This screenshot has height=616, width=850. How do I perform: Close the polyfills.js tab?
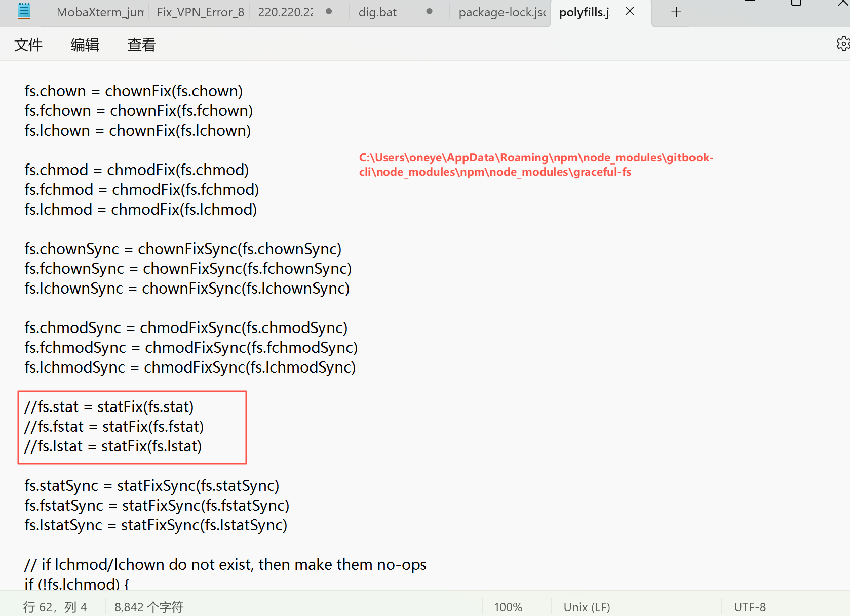630,11
